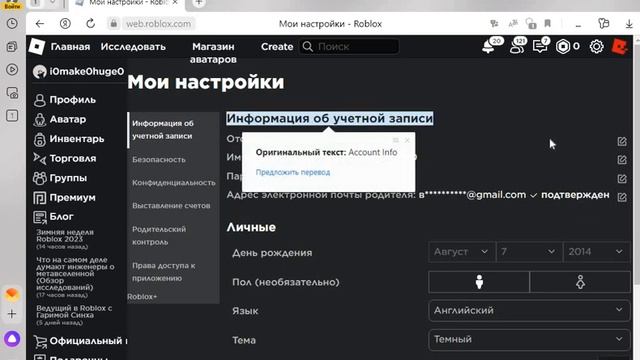Open the birth month dropdown showing Август
This screenshot has width=640, height=360.
(461, 252)
